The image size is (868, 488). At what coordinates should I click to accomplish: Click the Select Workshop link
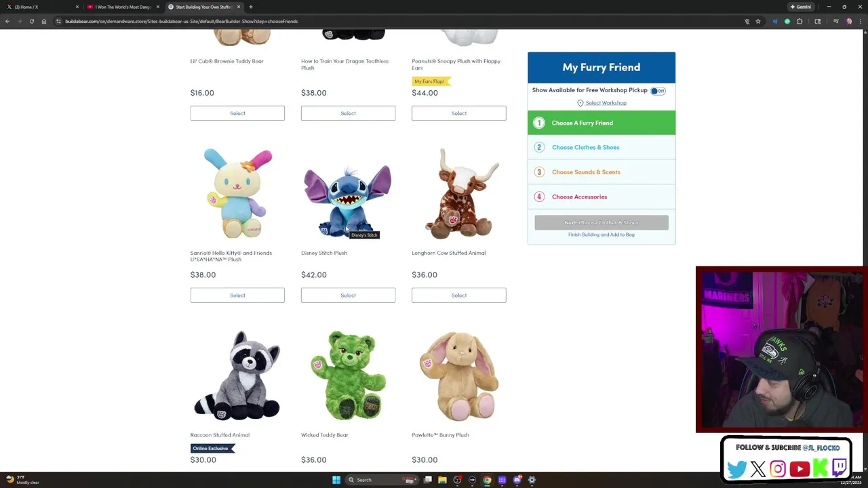pyautogui.click(x=606, y=103)
